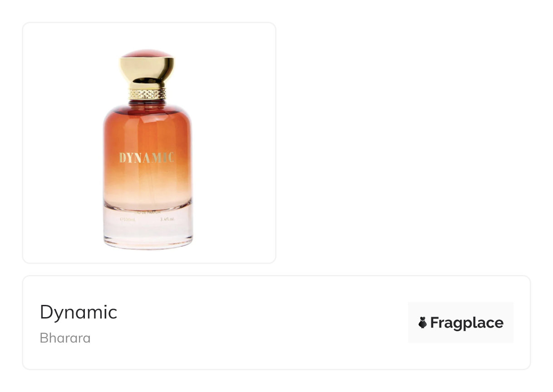Select the Dynamic product title

[79, 313]
